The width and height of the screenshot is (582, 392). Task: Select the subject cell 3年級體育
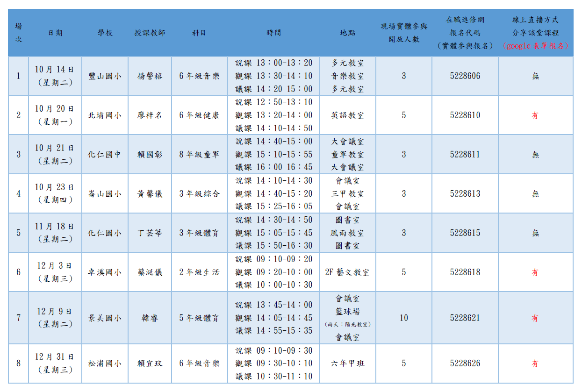pos(199,233)
